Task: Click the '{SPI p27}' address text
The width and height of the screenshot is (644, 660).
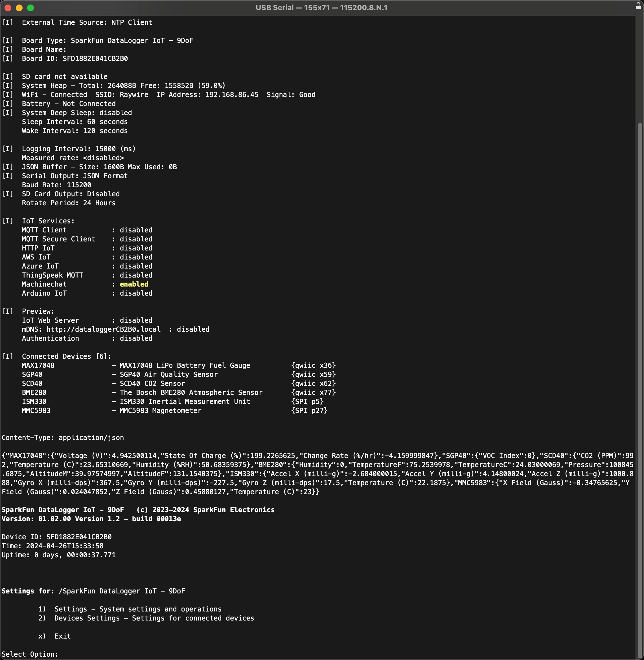Action: [x=310, y=410]
